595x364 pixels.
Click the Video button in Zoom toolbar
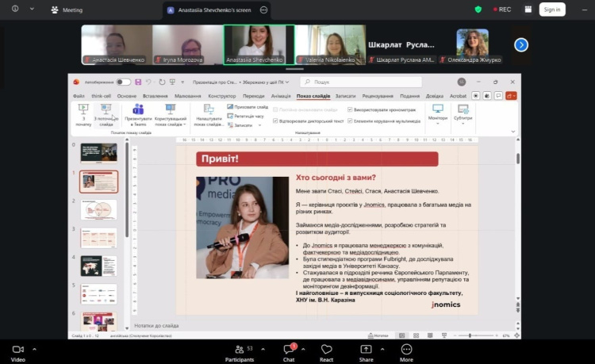[x=17, y=353]
